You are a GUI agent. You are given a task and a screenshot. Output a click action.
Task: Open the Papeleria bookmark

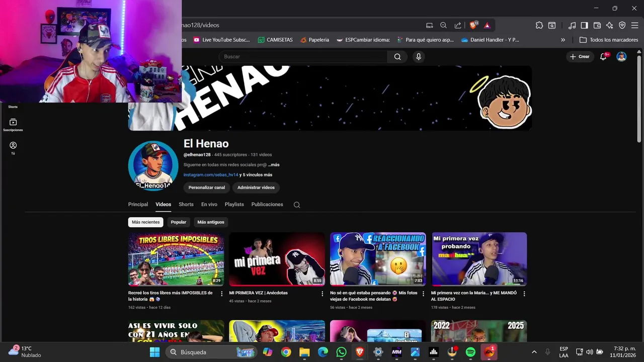click(x=314, y=40)
